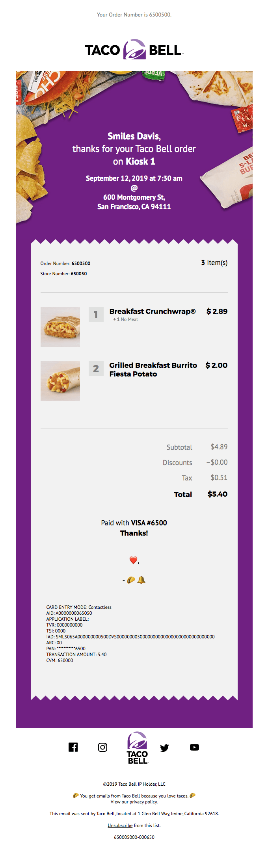Click the Facebook icon in footer
The width and height of the screenshot is (268, 868).
[73, 747]
